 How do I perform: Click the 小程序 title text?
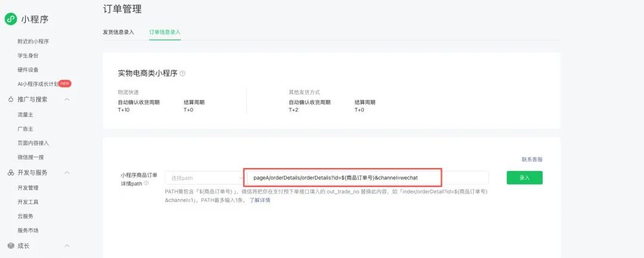35,19
